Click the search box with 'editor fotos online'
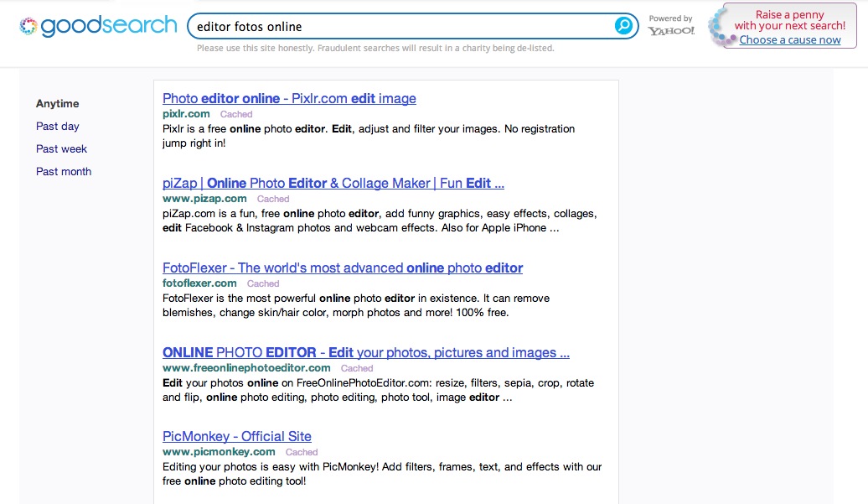The height and width of the screenshot is (504, 868). [x=402, y=26]
